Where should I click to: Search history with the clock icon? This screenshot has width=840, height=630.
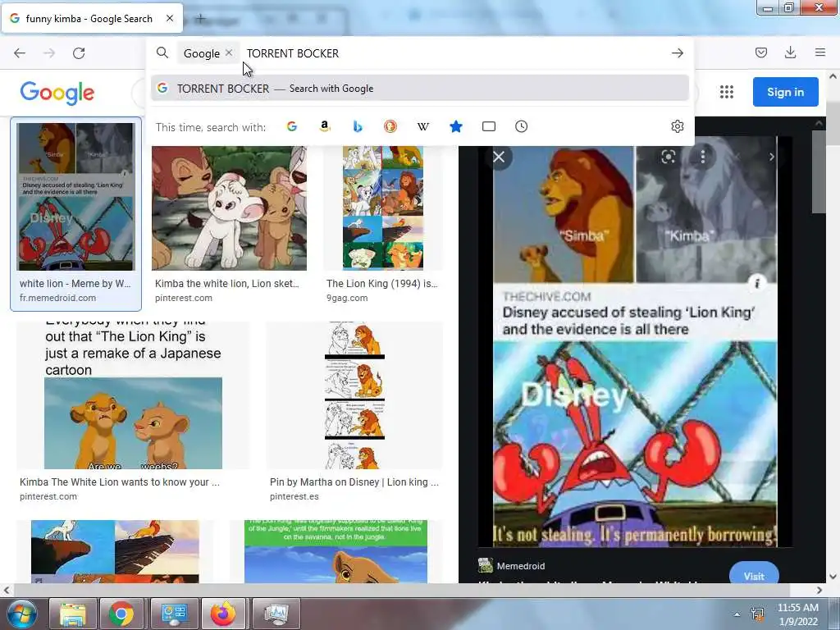coord(521,126)
